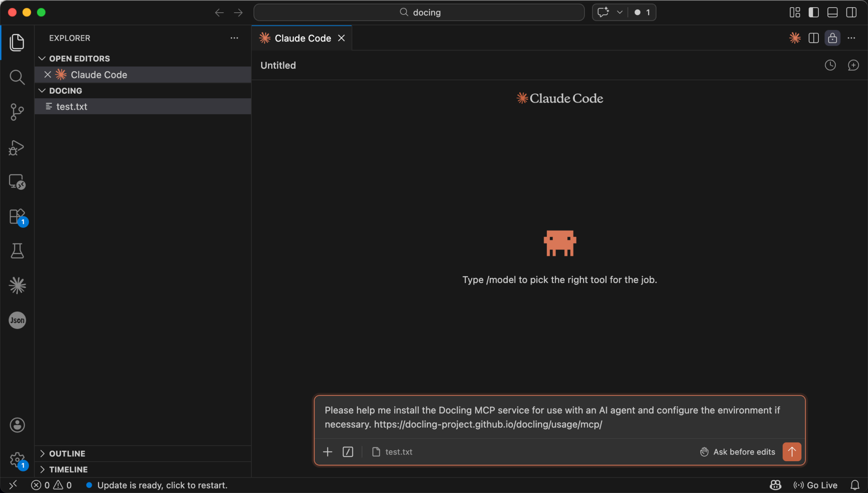The height and width of the screenshot is (493, 868).
Task: Focus the Claude Code prompt text box
Action: 559,417
